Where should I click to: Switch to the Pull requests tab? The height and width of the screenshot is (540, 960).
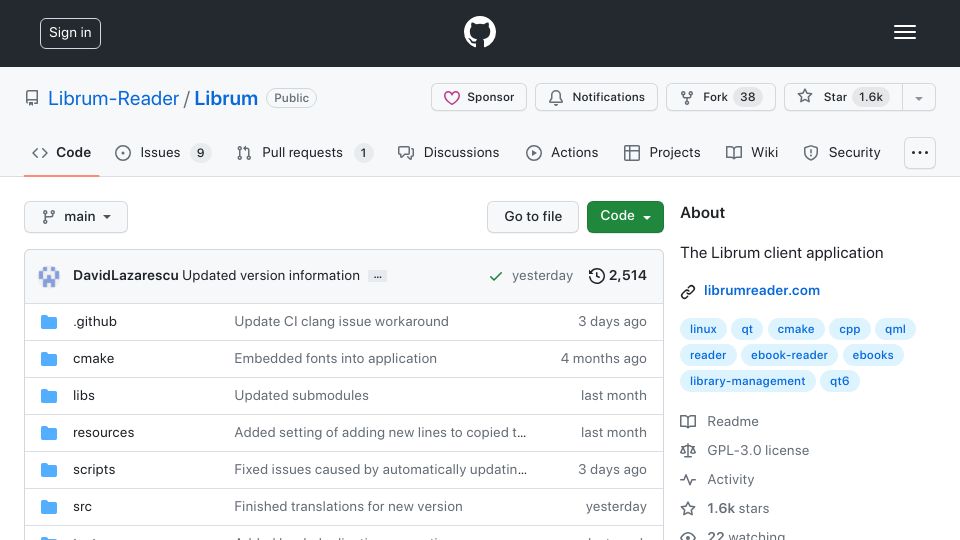tap(304, 152)
